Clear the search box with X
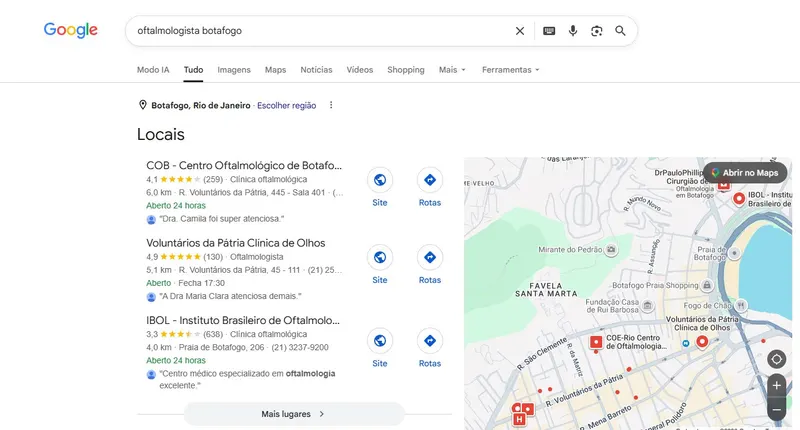Viewport: 800px width, 430px height. (x=520, y=31)
